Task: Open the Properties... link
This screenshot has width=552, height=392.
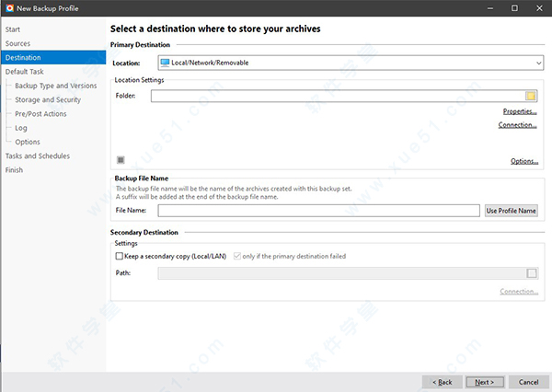Action: click(520, 110)
